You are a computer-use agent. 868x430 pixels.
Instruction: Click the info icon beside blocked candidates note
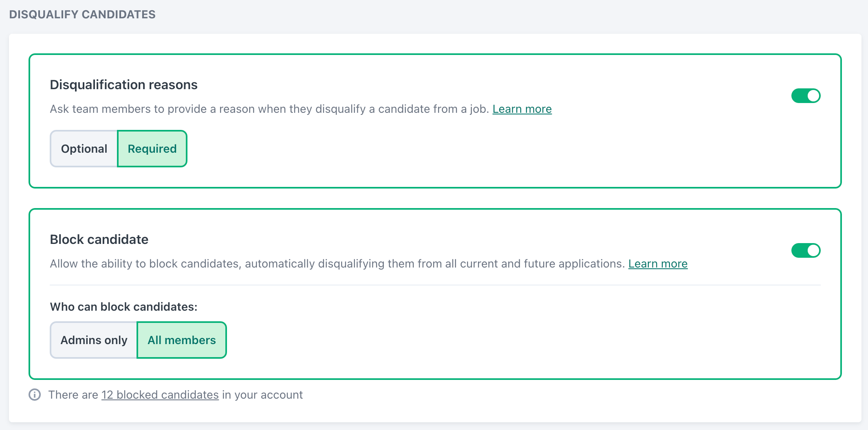[x=35, y=395]
